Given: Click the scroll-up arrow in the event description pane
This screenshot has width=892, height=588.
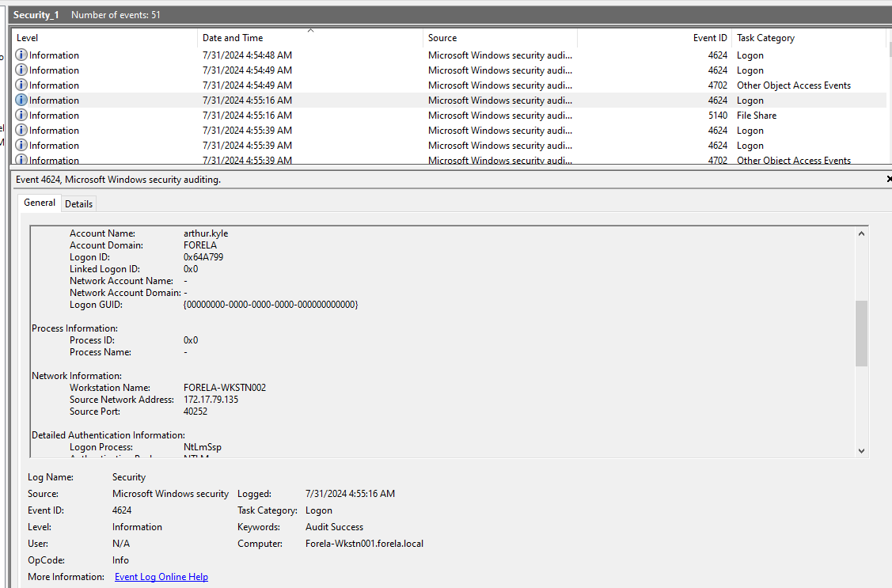Looking at the screenshot, I should (861, 232).
